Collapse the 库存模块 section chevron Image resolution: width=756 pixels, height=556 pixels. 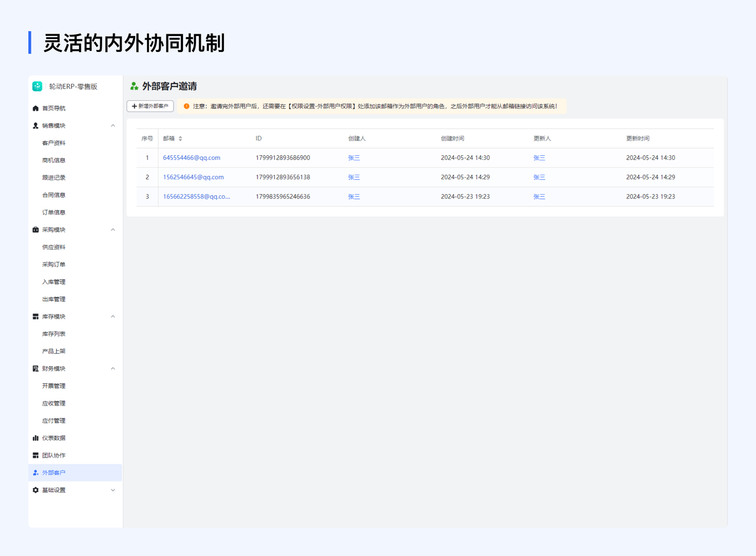click(x=113, y=316)
